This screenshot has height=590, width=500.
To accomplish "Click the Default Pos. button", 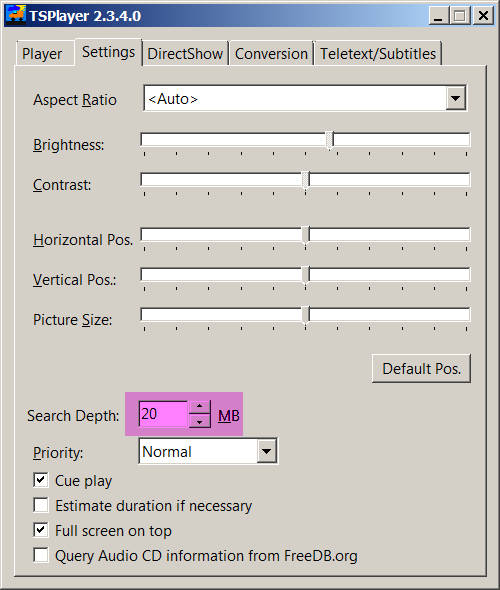I will tap(421, 368).
